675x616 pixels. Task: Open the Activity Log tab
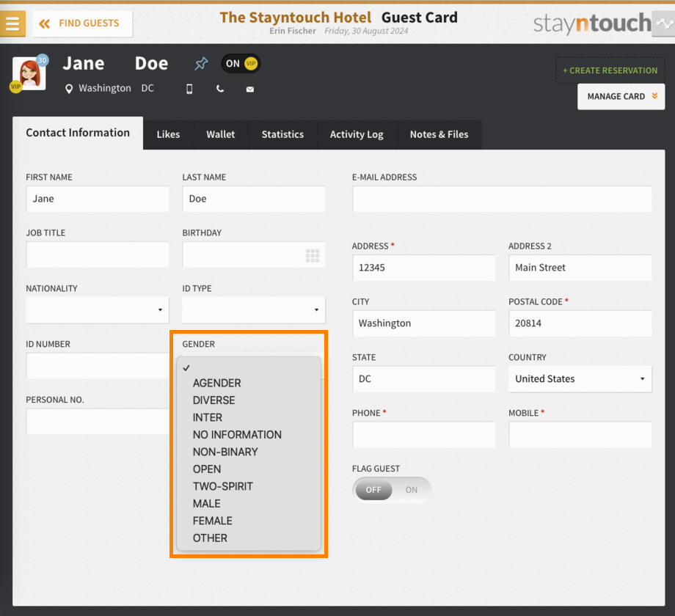coord(357,135)
